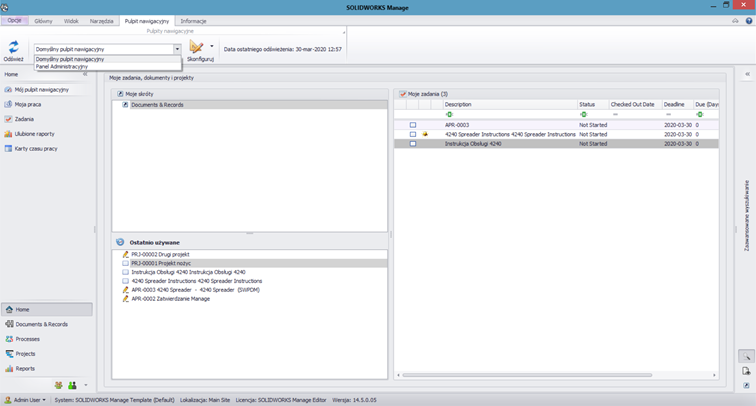
Task: Open the Projects module
Action: (x=25, y=354)
